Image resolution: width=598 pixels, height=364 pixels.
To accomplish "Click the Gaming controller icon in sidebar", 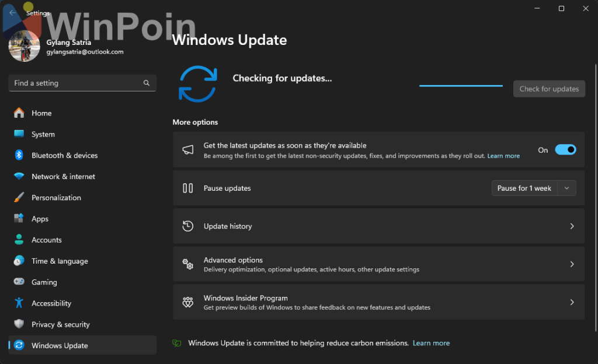I will (x=18, y=282).
